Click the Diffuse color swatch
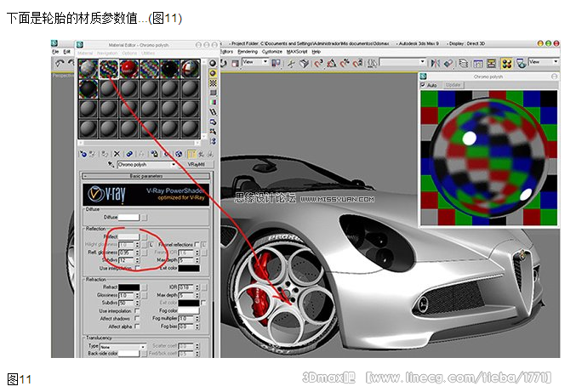This screenshot has width=576, height=392. coord(128,218)
